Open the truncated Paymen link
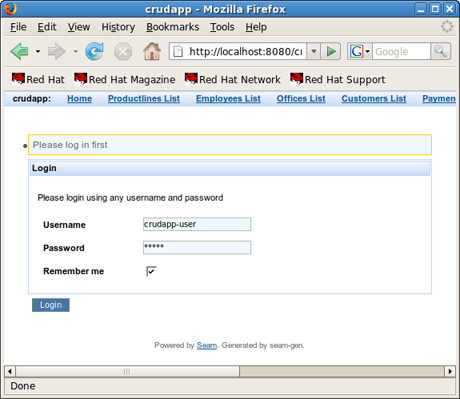Screen dimensions: 460x399 [x=439, y=99]
